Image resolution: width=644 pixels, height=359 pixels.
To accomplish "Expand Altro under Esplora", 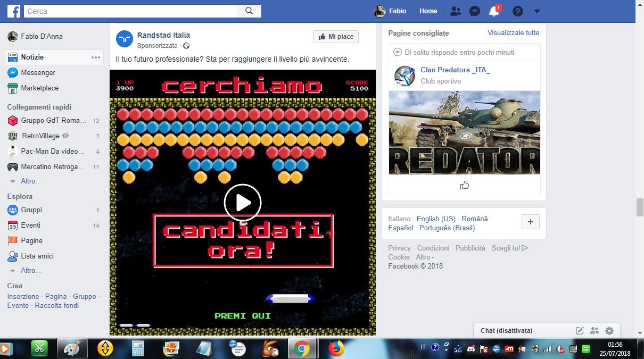I will pyautogui.click(x=30, y=271).
